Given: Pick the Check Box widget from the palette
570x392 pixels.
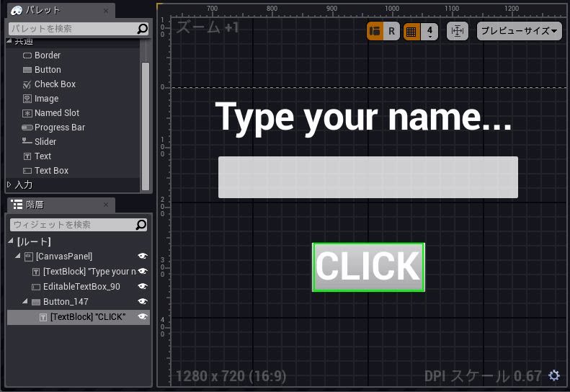Looking at the screenshot, I should 54,84.
